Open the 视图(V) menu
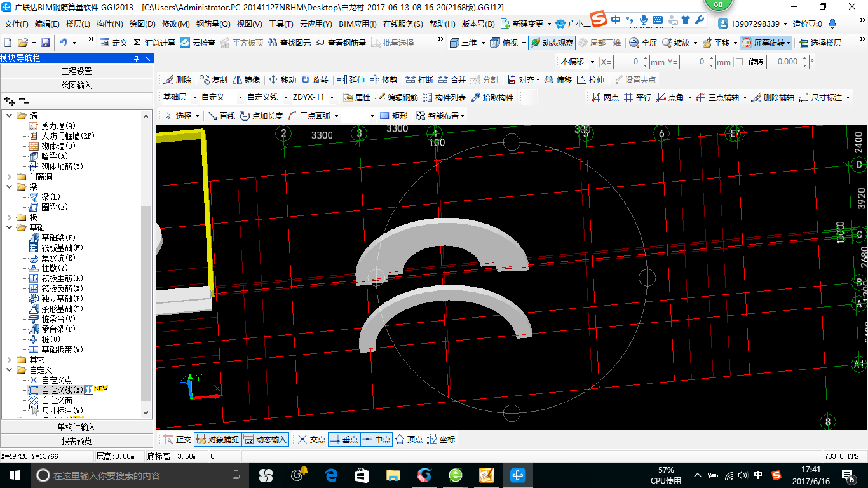Screen dimensions: 868x488 click(250, 24)
